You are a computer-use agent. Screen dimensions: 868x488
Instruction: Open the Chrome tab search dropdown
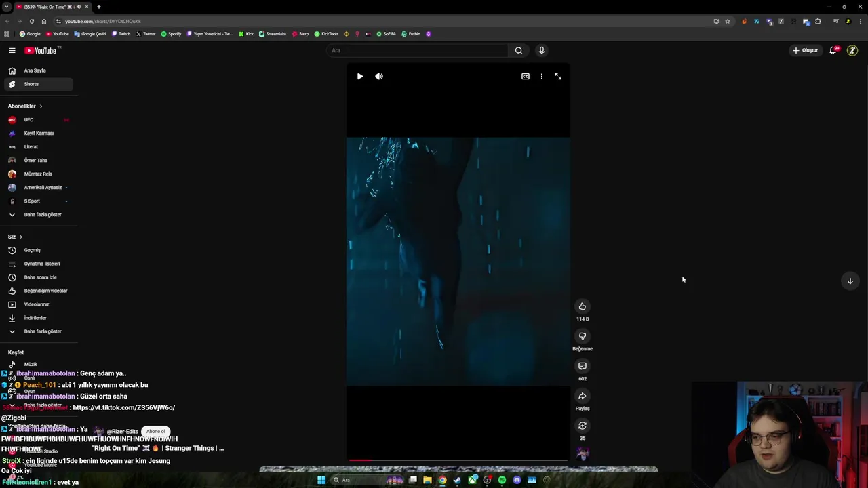point(6,7)
